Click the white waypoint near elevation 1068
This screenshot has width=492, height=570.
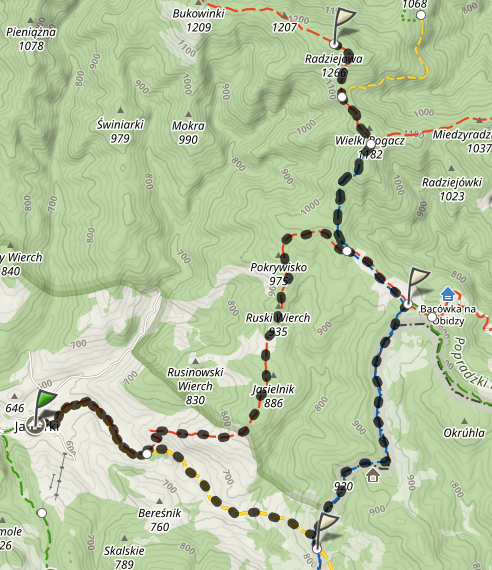click(x=421, y=15)
